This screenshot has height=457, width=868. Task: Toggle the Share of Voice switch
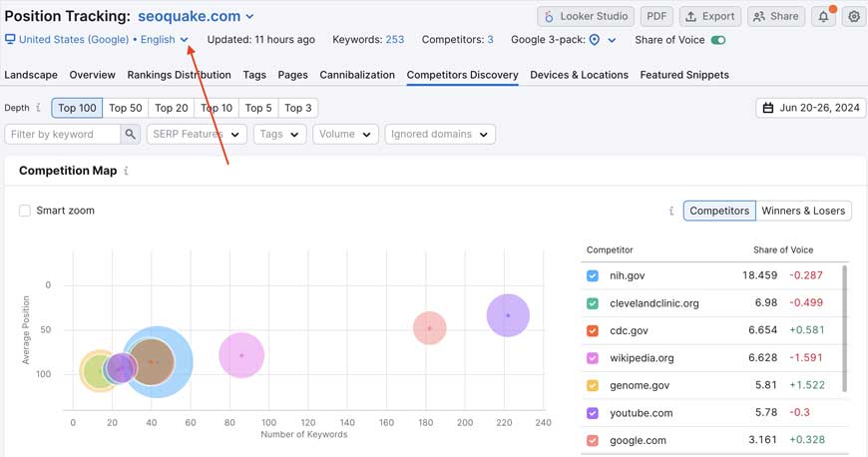[718, 40]
